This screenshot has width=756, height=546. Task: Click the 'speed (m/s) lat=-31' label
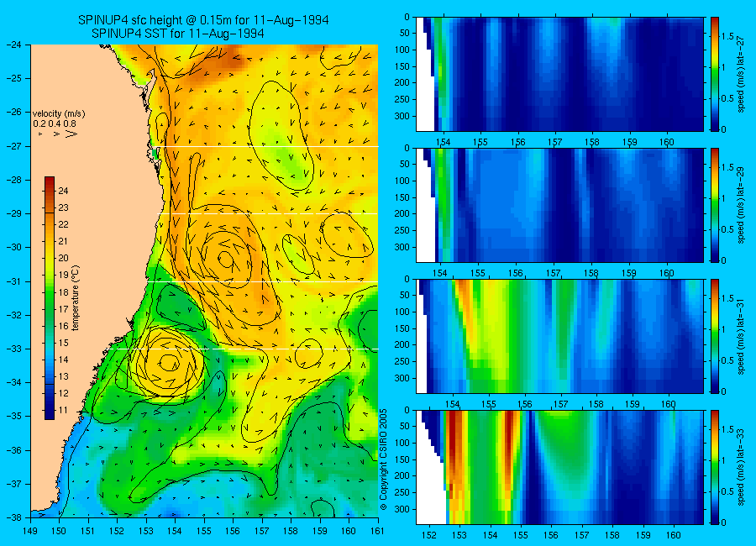[742, 336]
